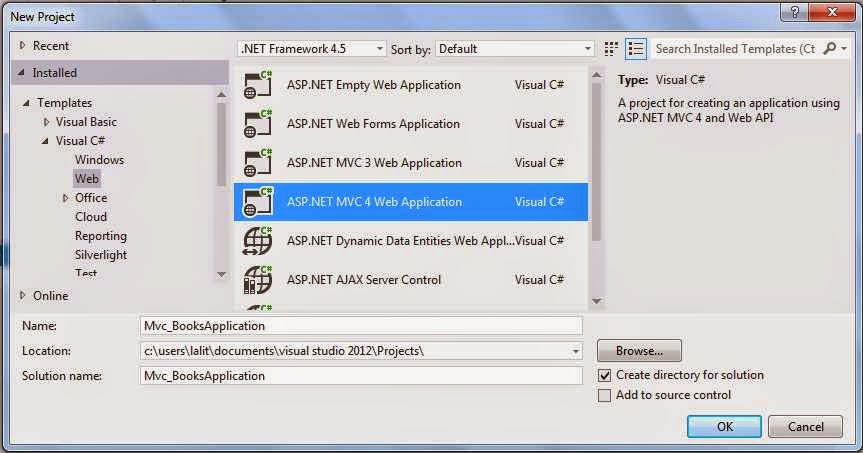Toggle Create directory for solution checkbox

click(604, 375)
